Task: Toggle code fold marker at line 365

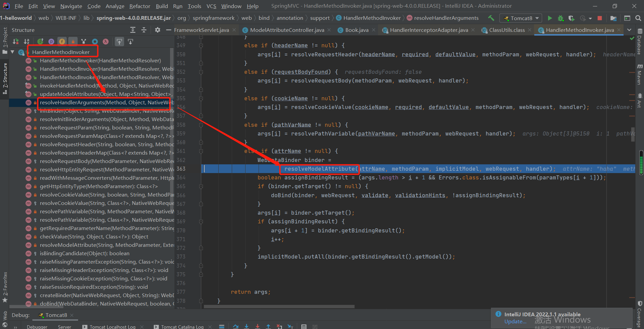Action: click(201, 186)
